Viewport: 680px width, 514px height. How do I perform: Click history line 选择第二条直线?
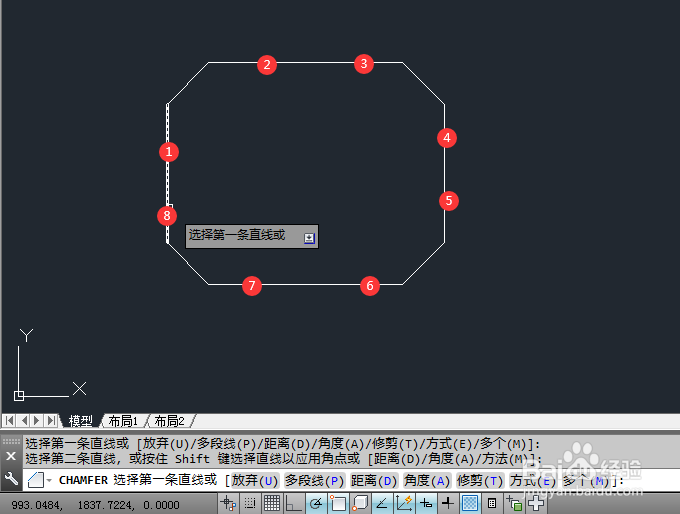coord(283,458)
